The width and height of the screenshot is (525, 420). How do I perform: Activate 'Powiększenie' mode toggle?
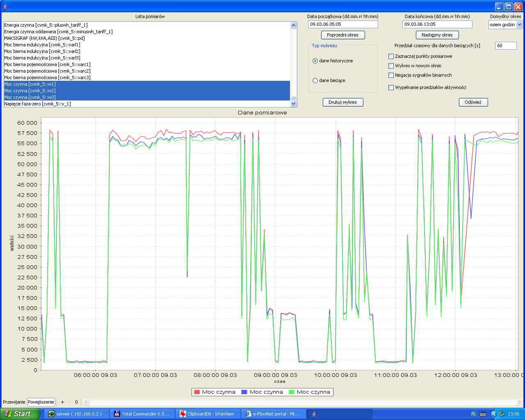(41, 402)
